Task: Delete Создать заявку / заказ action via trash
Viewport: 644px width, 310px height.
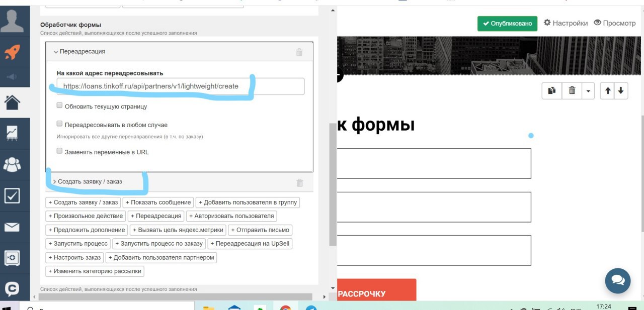Action: [300, 182]
